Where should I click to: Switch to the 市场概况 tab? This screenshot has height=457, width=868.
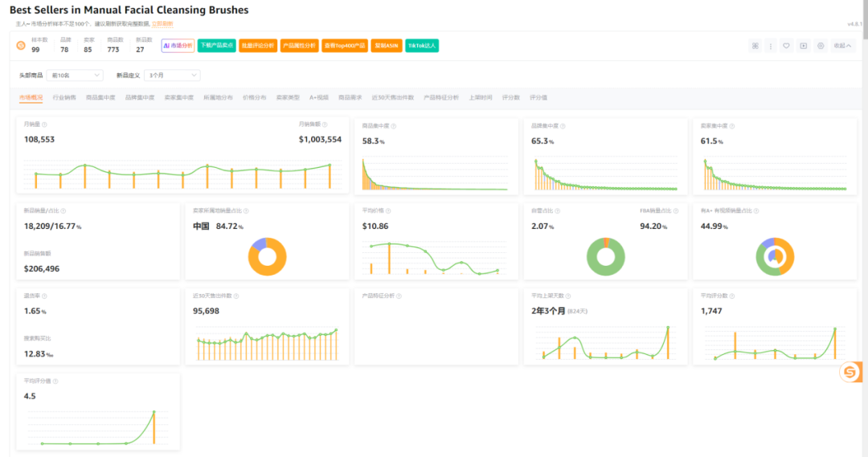point(31,97)
